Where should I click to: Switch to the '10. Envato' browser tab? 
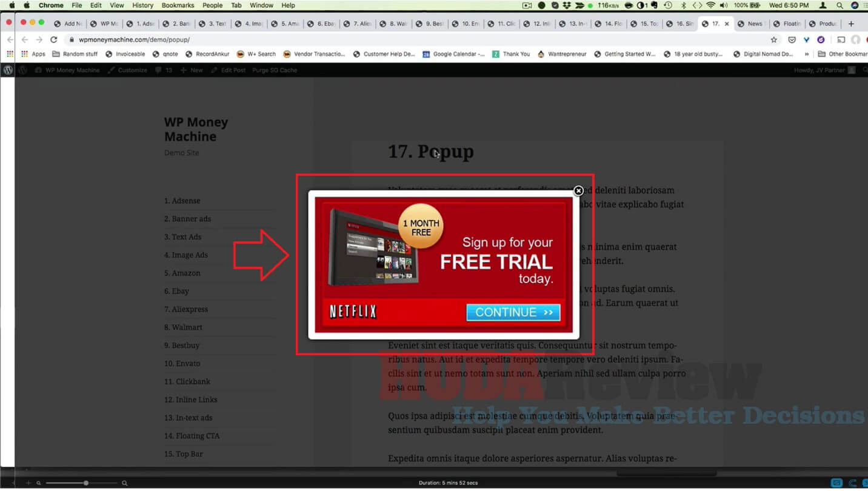(x=466, y=24)
